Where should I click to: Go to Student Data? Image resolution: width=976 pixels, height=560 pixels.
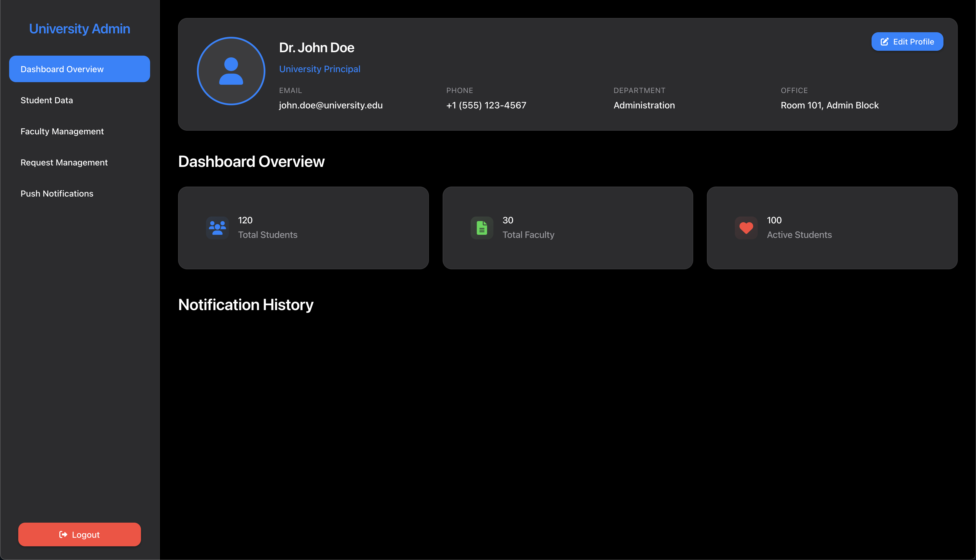pos(80,100)
